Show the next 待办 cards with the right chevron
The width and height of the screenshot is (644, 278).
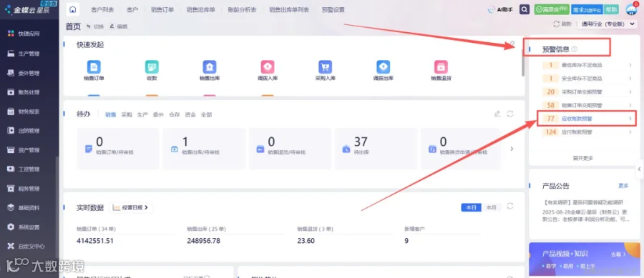512,149
